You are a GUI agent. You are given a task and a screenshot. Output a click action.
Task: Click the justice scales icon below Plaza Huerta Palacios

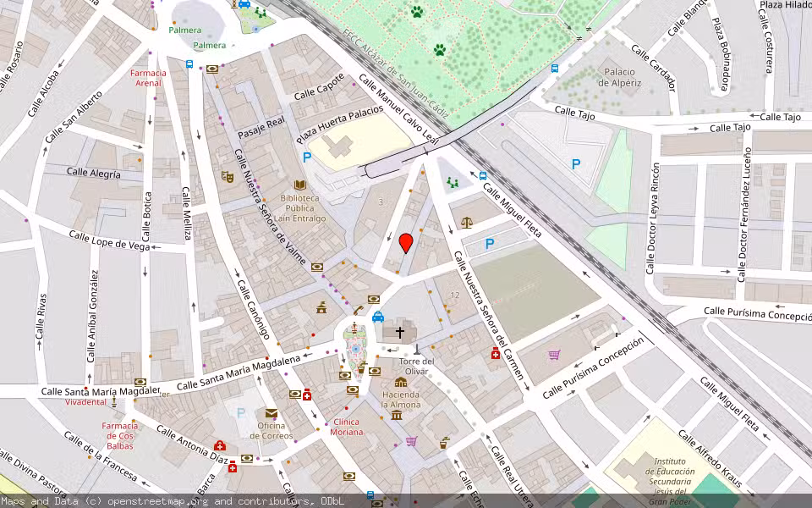(x=466, y=221)
